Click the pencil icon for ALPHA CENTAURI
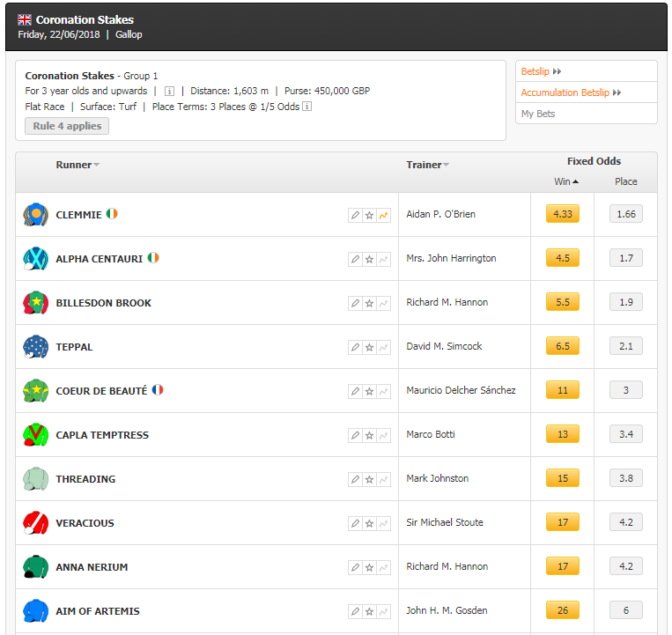The width and height of the screenshot is (672, 635). tap(355, 259)
